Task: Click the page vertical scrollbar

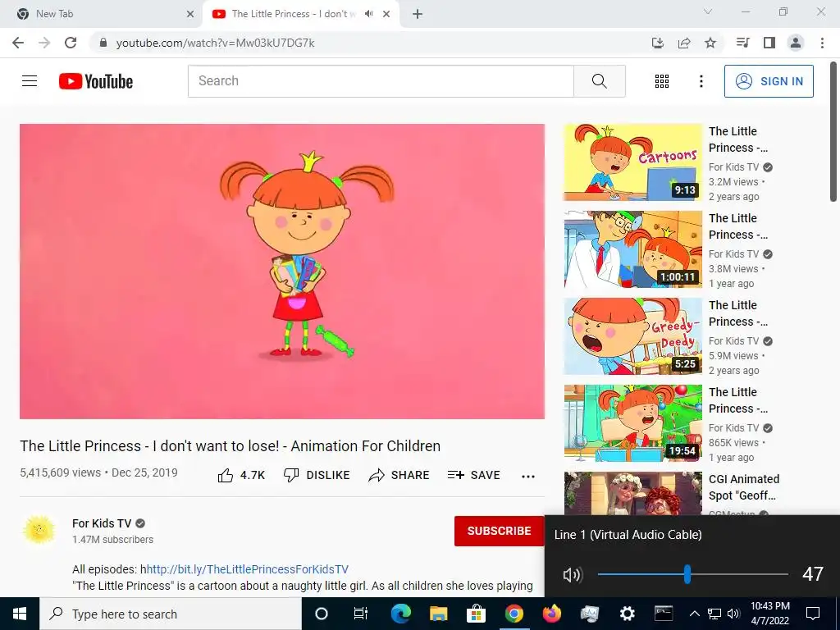Action: tap(833, 132)
